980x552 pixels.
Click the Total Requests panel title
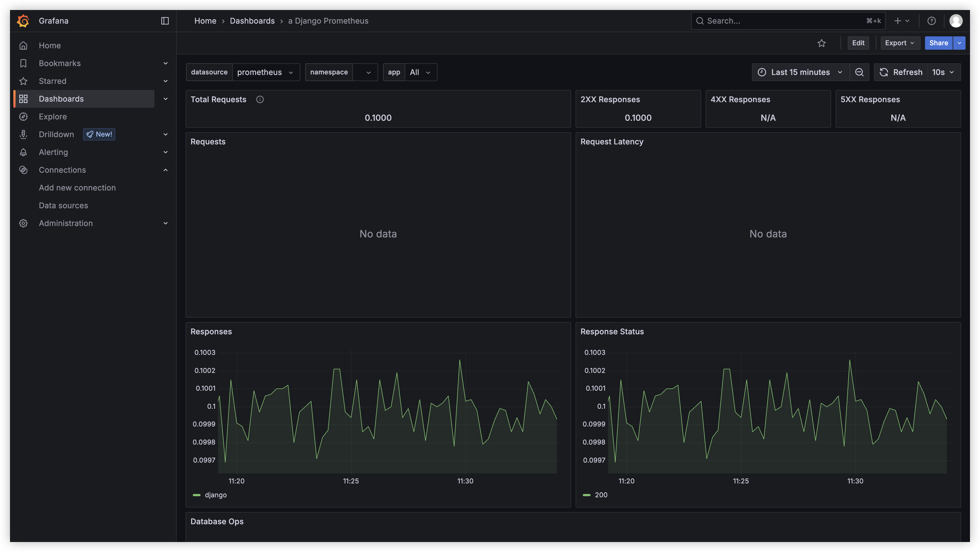click(x=218, y=100)
